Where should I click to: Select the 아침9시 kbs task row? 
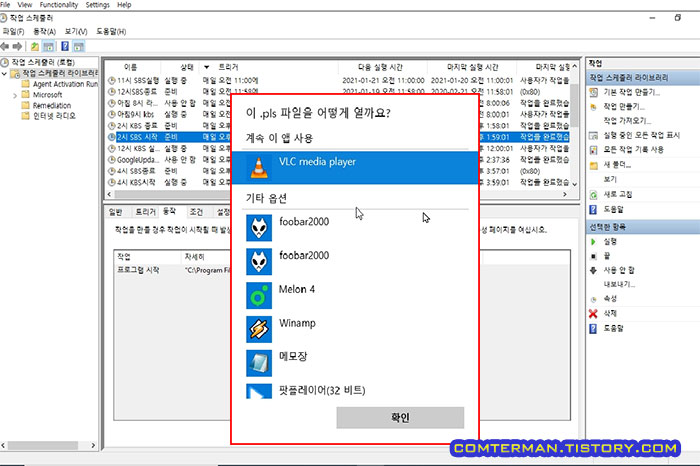[338, 114]
